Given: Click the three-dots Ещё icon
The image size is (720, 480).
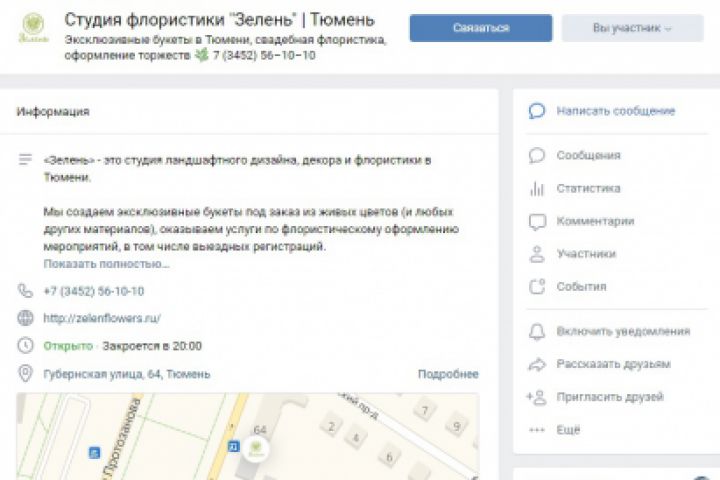Looking at the screenshot, I should (537, 430).
